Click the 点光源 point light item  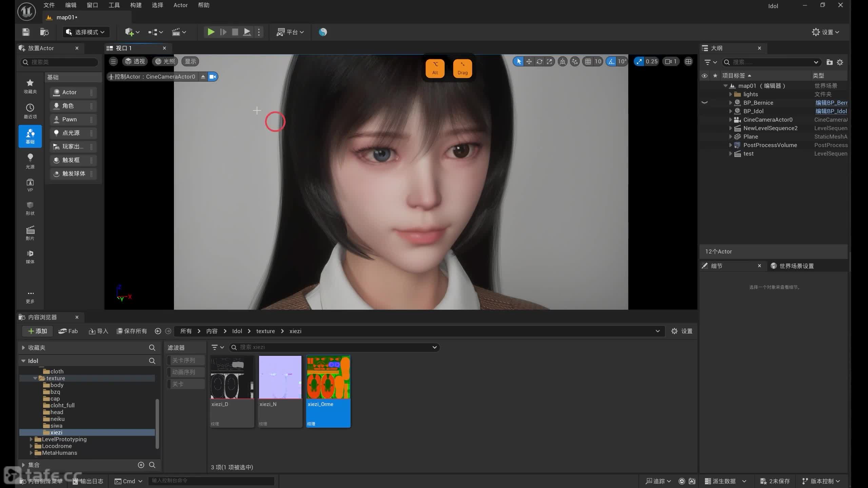point(73,133)
